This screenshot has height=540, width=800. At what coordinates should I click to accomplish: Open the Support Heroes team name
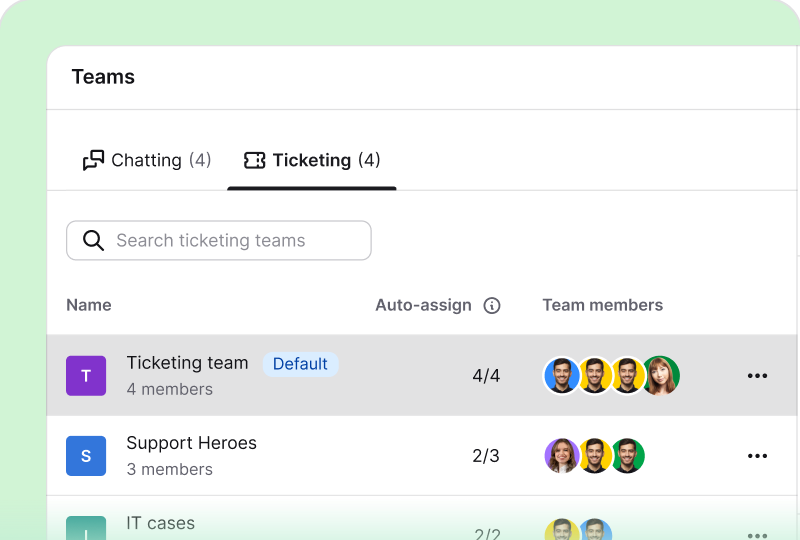pos(191,443)
